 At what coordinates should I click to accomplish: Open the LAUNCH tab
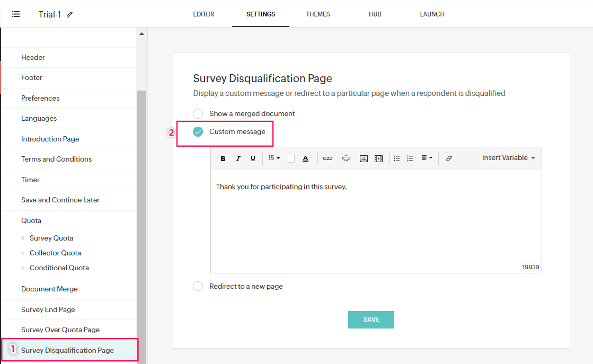click(x=432, y=14)
